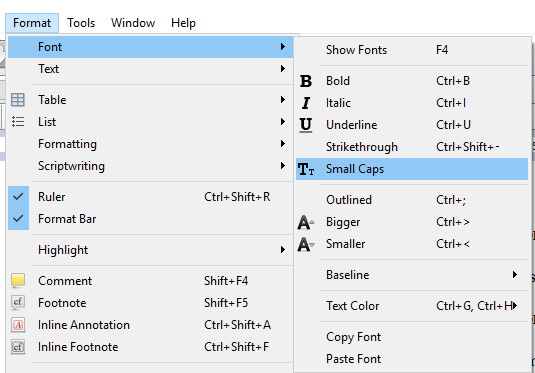
Task: Click the Italic label
Action: tap(338, 103)
